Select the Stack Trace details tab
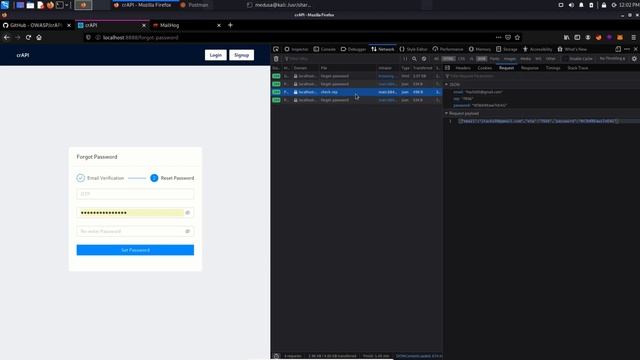640x360 pixels. click(x=578, y=68)
